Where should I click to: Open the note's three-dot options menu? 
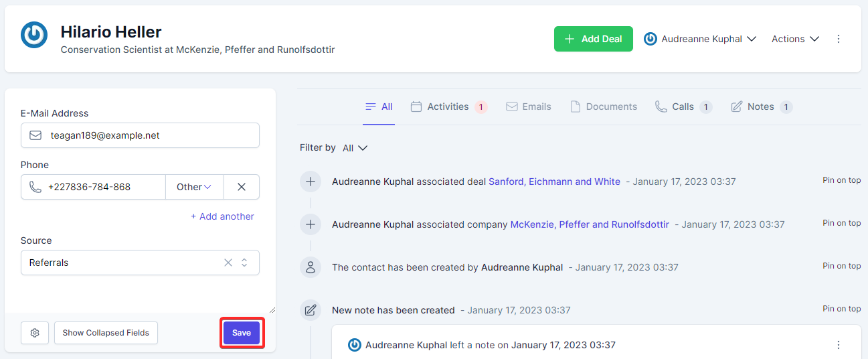tap(839, 345)
